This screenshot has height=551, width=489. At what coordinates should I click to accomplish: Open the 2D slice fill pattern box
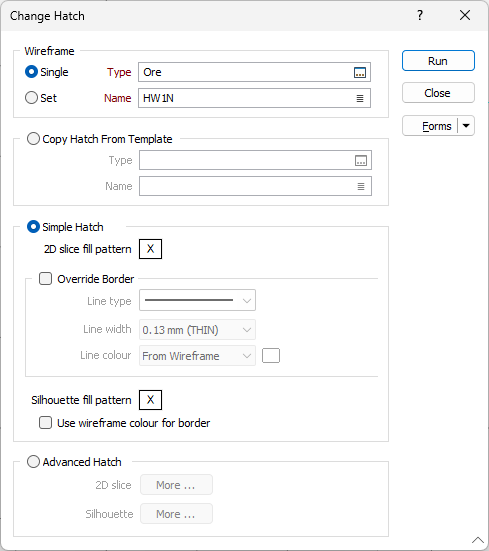(150, 249)
